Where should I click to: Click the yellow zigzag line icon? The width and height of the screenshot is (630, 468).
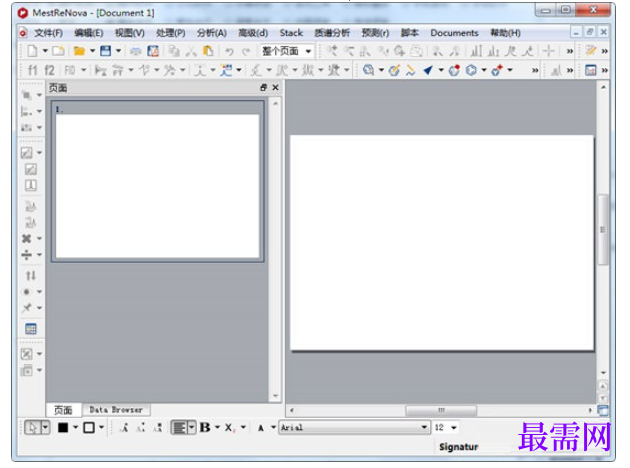410,71
